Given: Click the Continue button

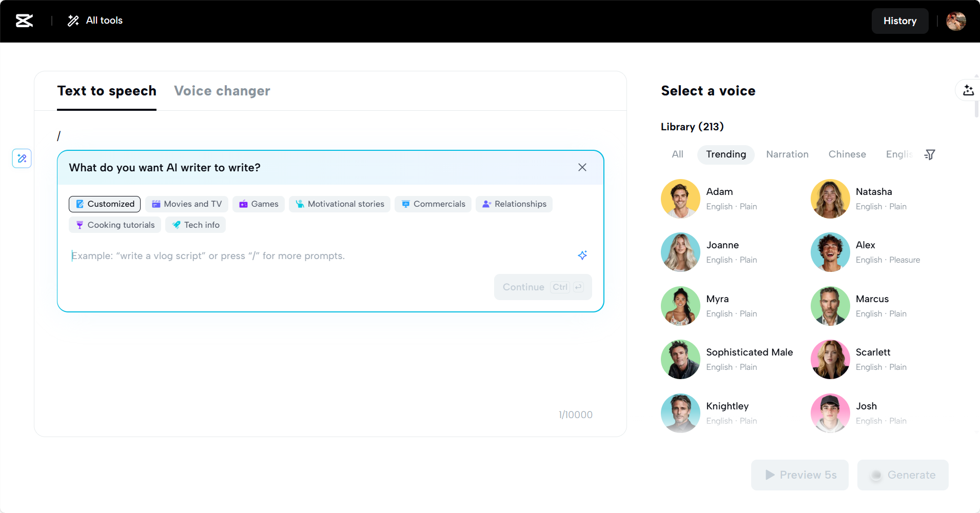Looking at the screenshot, I should [543, 287].
